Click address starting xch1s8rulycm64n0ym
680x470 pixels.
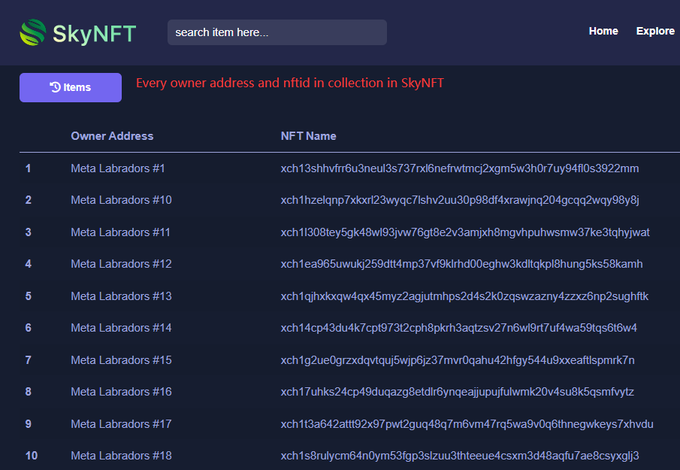click(x=460, y=456)
